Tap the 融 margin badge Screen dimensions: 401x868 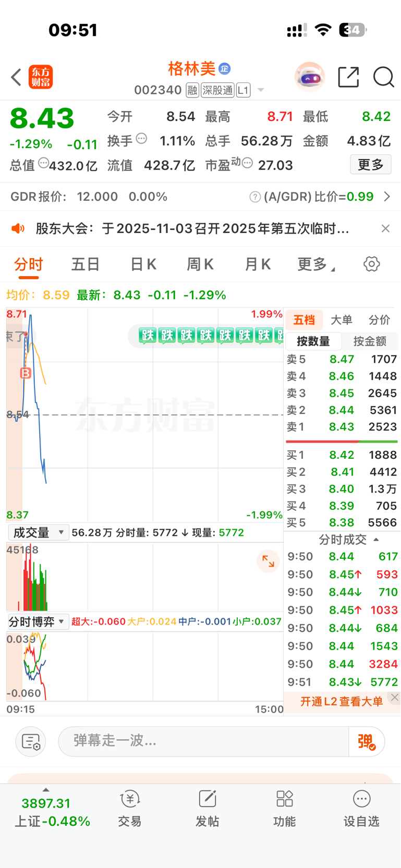pos(192,90)
